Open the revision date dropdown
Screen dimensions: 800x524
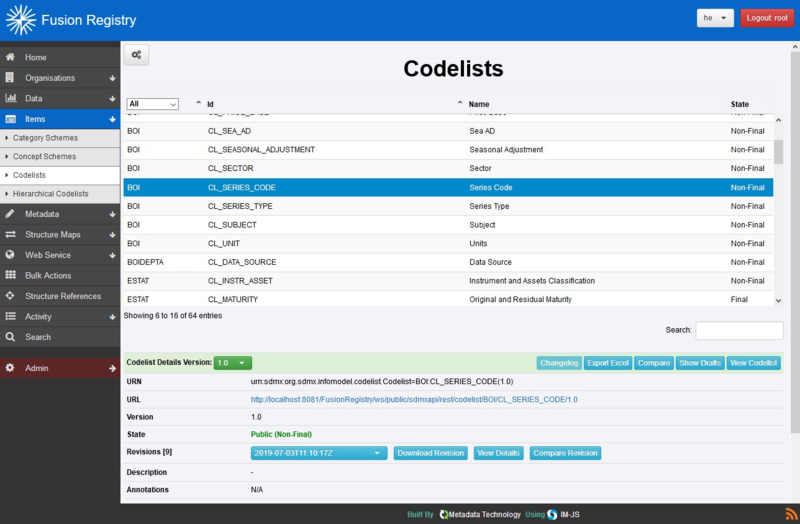click(x=318, y=453)
